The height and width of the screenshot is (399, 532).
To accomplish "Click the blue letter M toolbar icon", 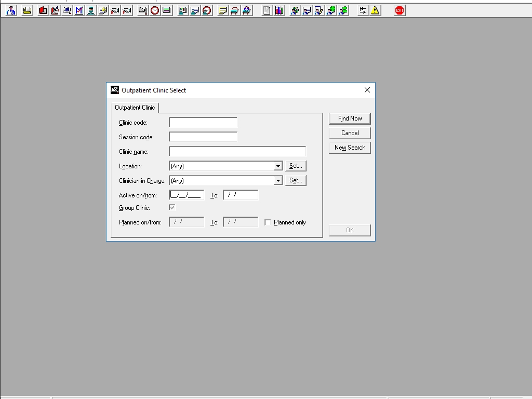I will coord(79,10).
